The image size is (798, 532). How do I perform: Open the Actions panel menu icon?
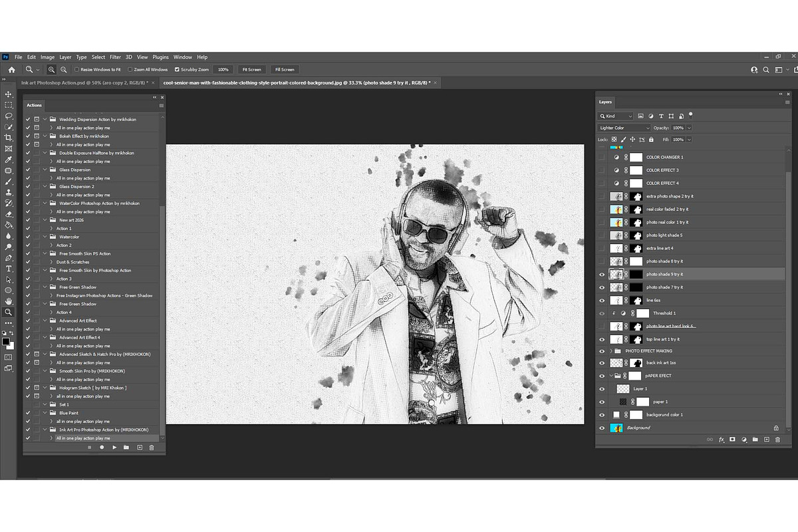161,105
